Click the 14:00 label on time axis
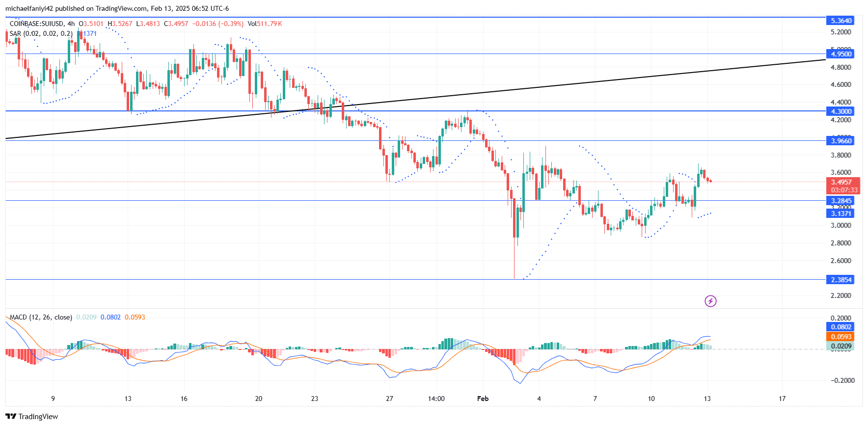 tap(436, 399)
